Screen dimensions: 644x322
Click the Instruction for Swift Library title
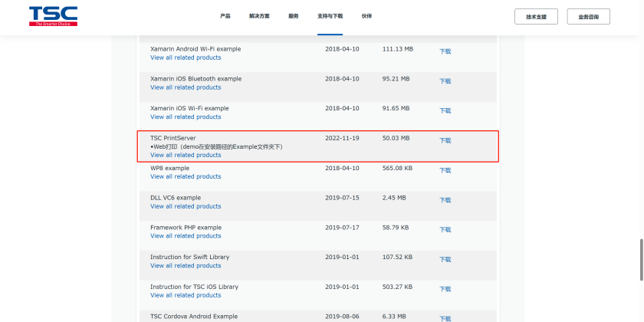point(190,257)
